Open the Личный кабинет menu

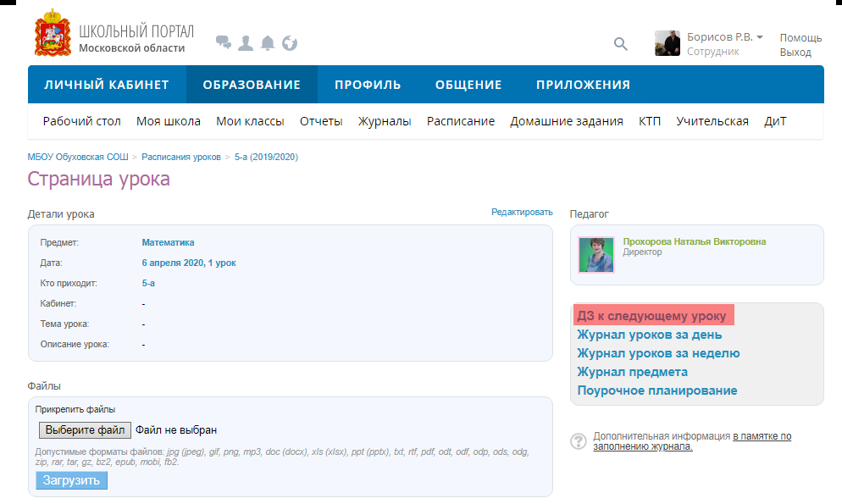pyautogui.click(x=107, y=85)
